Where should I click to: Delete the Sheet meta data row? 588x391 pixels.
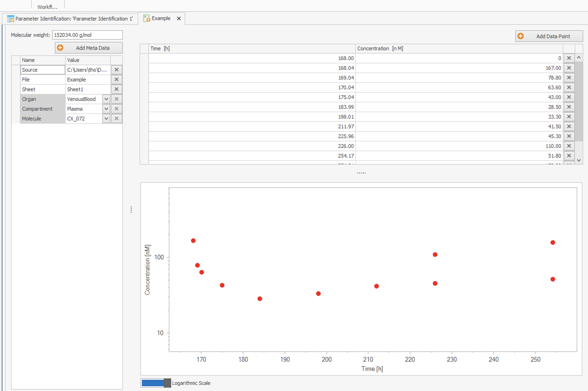[x=117, y=89]
